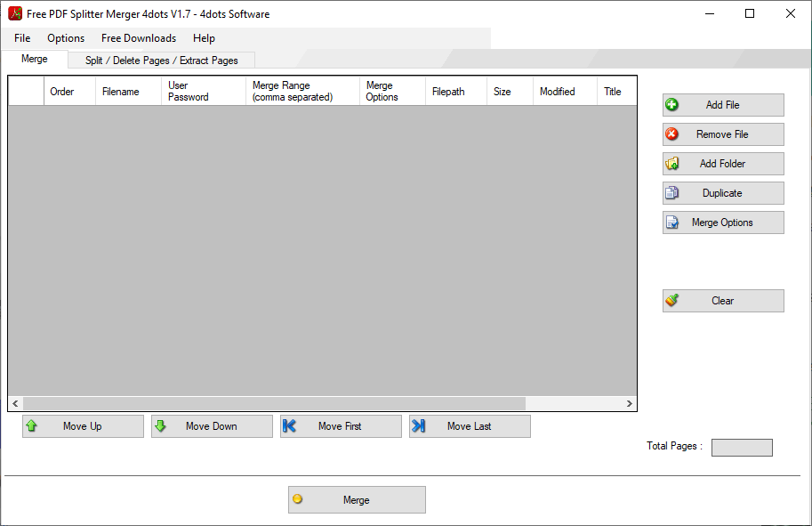Click the horizontal scrollbar thumb
This screenshot has height=526, width=812.
[275, 403]
